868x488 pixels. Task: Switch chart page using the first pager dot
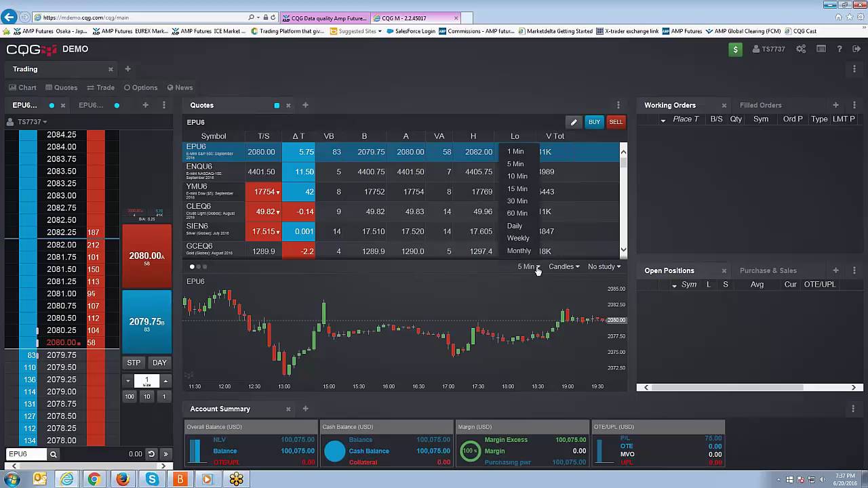[192, 267]
